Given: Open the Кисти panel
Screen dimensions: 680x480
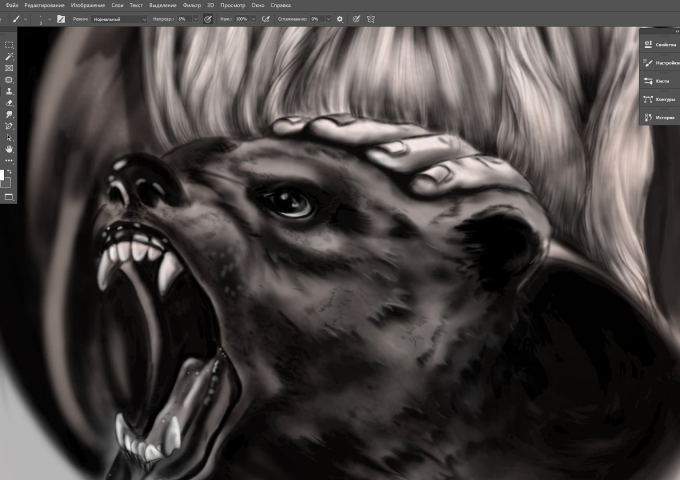Looking at the screenshot, I should (660, 81).
